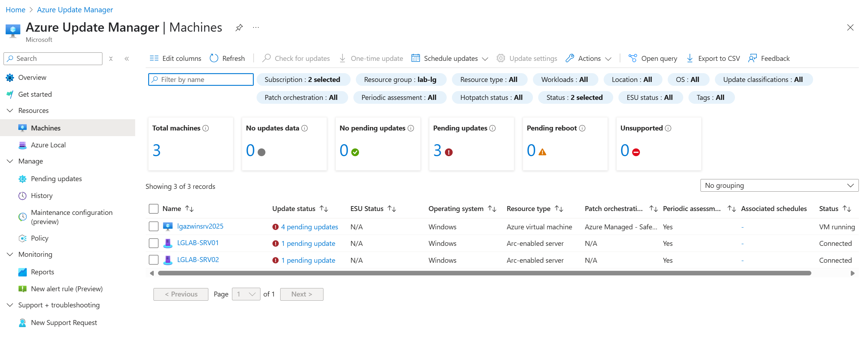Open the No grouping dropdown
This screenshot has height=338, width=868.
(779, 185)
